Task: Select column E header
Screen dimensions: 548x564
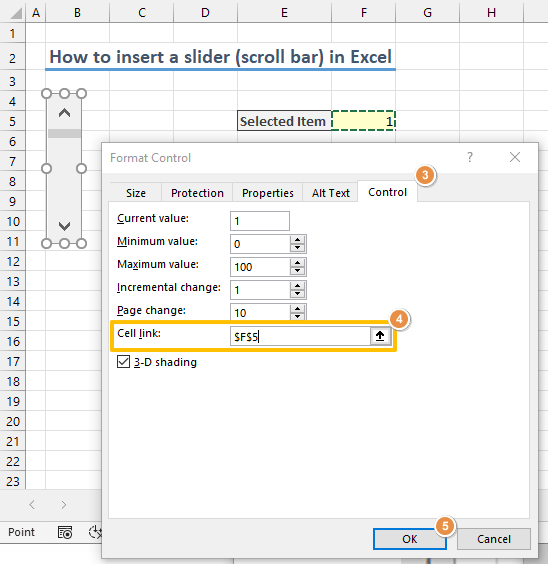Action: pyautogui.click(x=284, y=12)
